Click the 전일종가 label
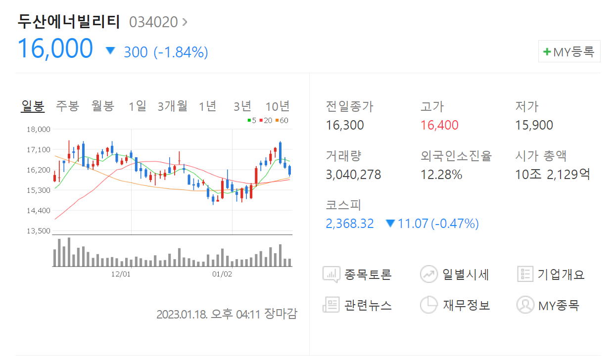 click(x=350, y=106)
